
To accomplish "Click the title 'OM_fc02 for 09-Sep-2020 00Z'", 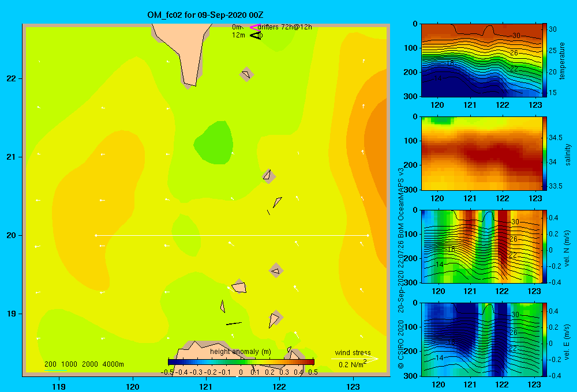I will coord(205,15).
